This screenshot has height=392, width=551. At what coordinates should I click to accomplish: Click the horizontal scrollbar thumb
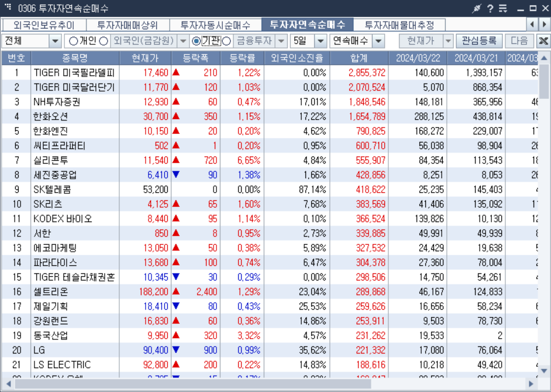click(x=192, y=384)
